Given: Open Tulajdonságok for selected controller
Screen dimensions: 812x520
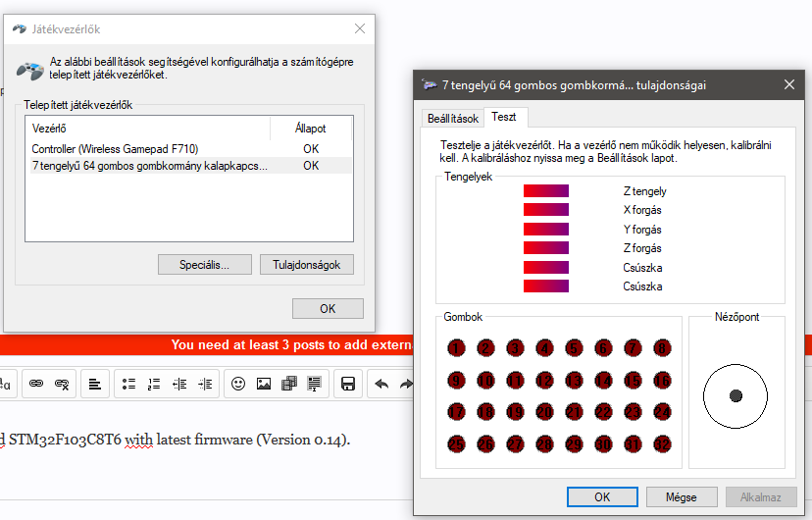Looking at the screenshot, I should [x=307, y=265].
